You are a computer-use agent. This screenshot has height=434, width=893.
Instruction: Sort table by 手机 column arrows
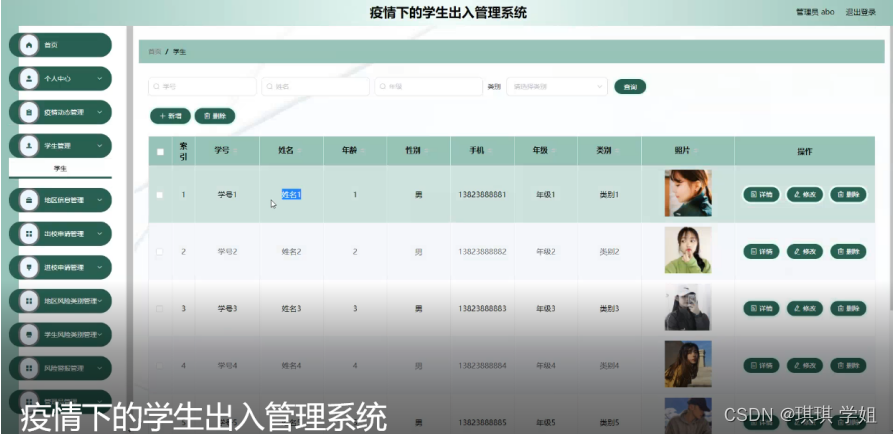(490, 151)
